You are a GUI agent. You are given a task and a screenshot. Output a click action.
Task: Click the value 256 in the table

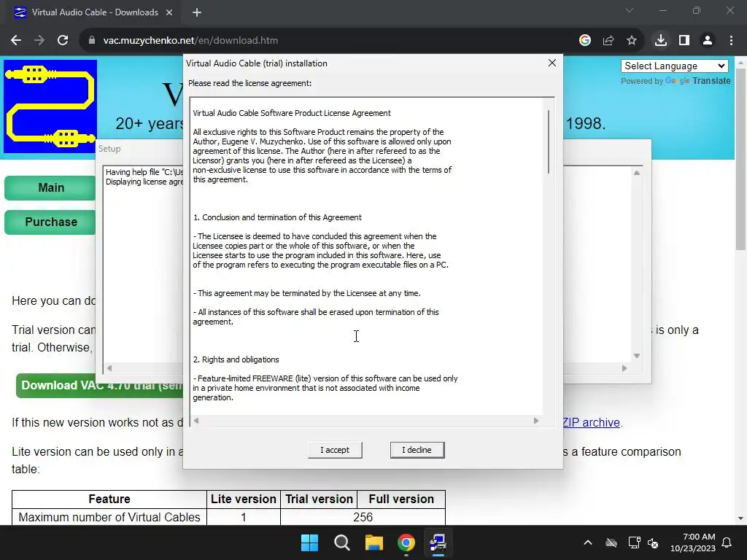pos(363,517)
